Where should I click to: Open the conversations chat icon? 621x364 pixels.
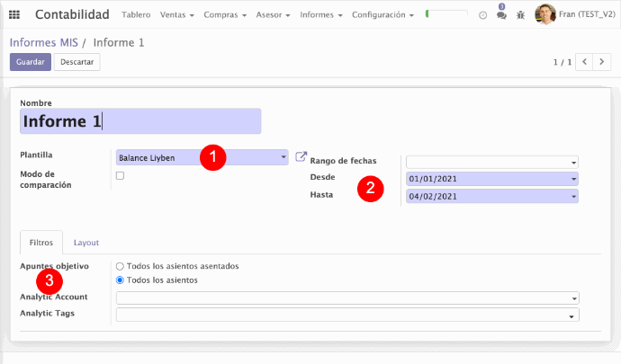[501, 15]
